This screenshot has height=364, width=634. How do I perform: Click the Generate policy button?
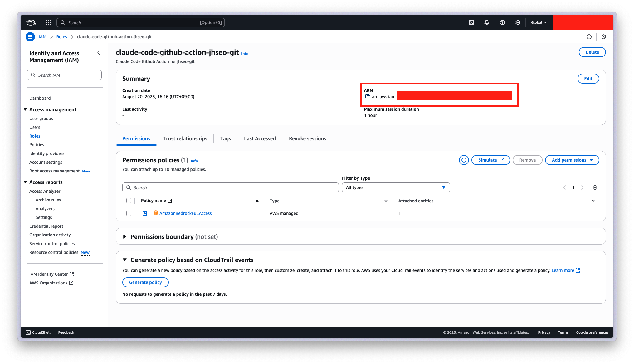pyautogui.click(x=145, y=282)
